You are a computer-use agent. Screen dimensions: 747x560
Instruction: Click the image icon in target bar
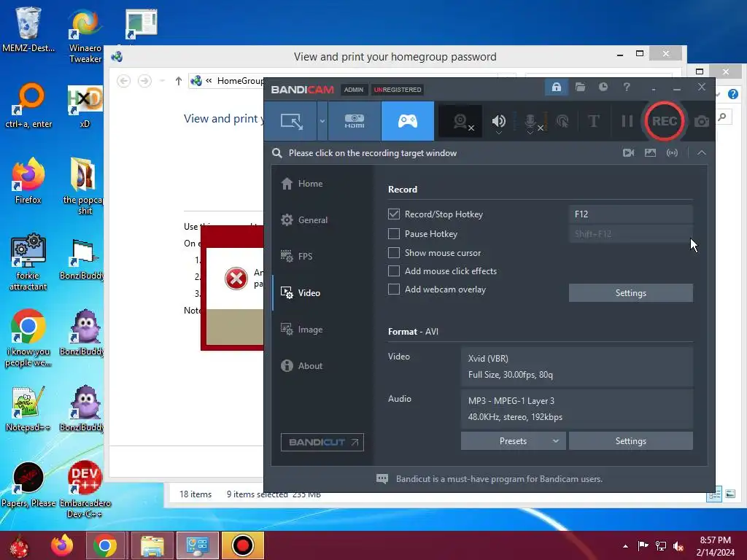[650, 153]
